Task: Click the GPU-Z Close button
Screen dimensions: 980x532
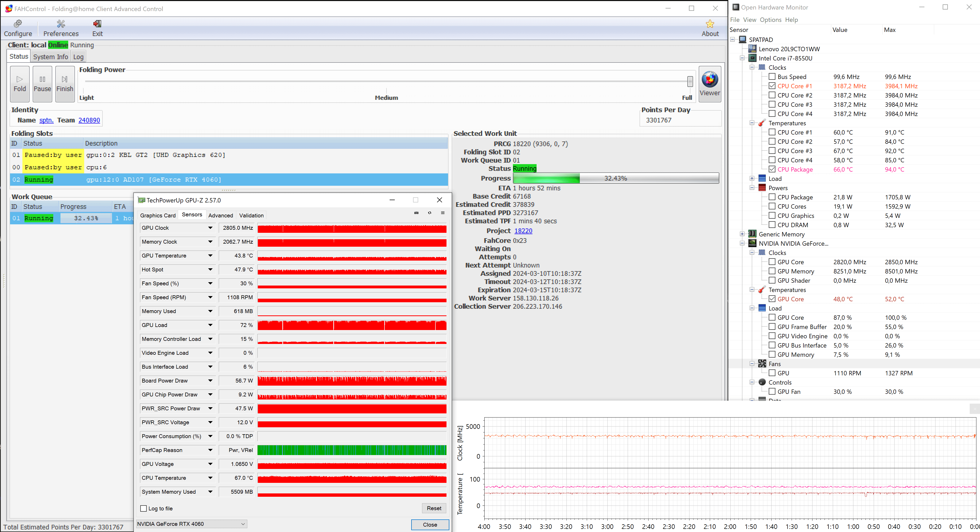Action: click(430, 524)
